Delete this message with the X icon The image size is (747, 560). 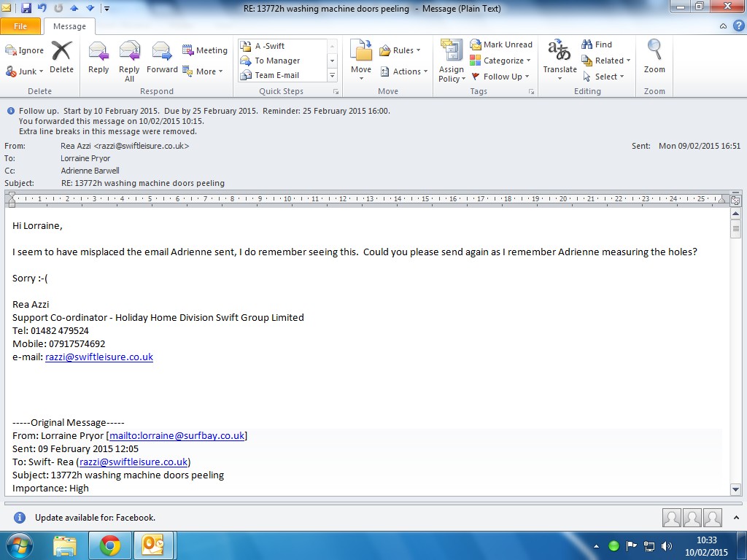[x=61, y=50]
